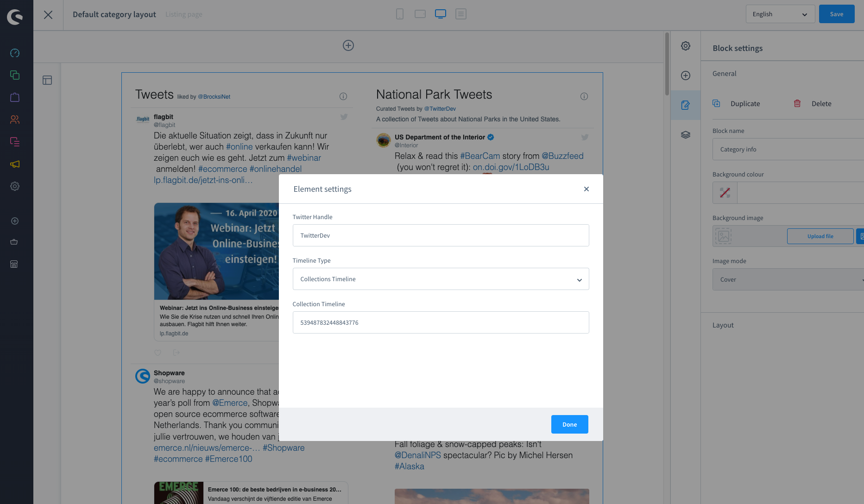Click the section layout icon left of canvas

click(x=47, y=80)
